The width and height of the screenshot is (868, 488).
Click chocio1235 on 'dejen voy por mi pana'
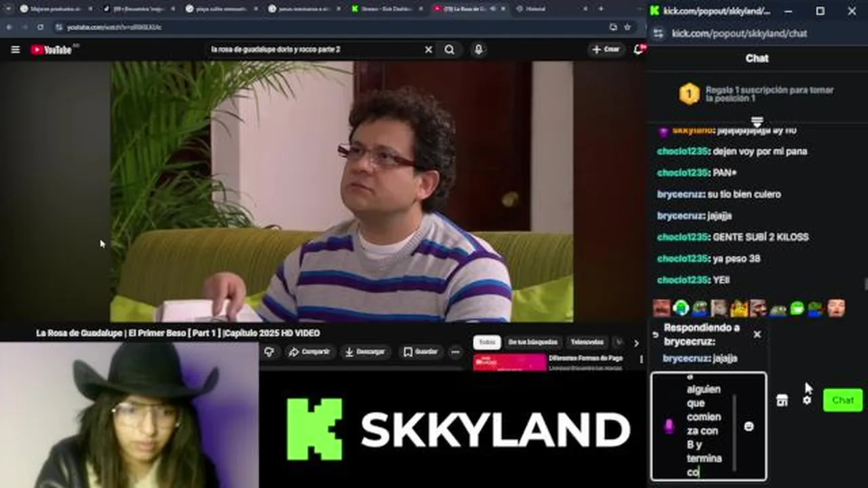click(x=682, y=151)
